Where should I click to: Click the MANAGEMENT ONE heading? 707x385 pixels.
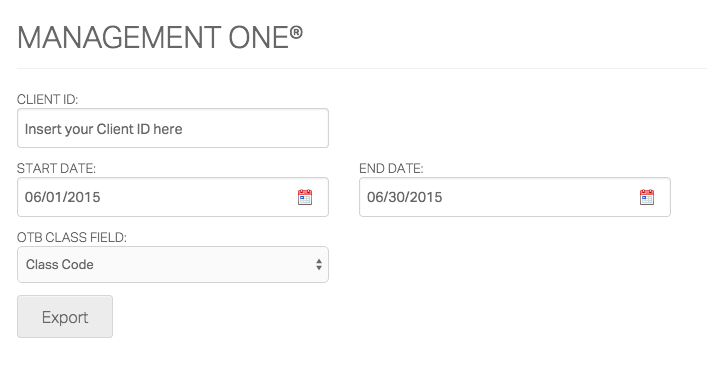tap(160, 37)
